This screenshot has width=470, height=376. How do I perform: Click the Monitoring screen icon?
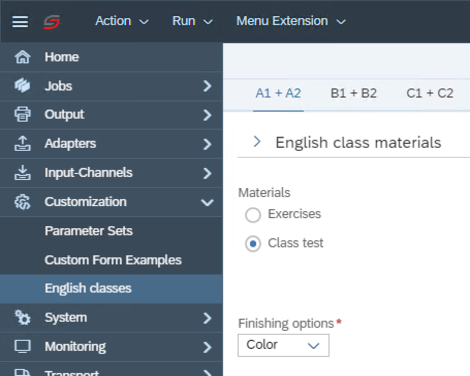22,347
